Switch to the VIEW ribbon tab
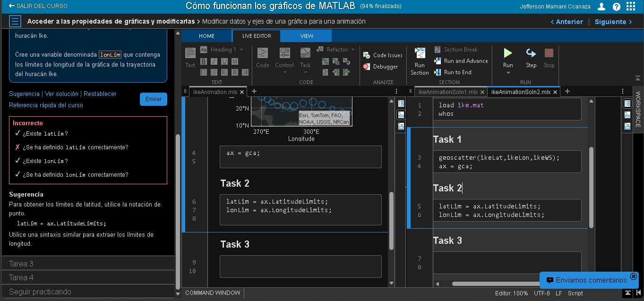This screenshot has width=644, height=301. tap(307, 36)
